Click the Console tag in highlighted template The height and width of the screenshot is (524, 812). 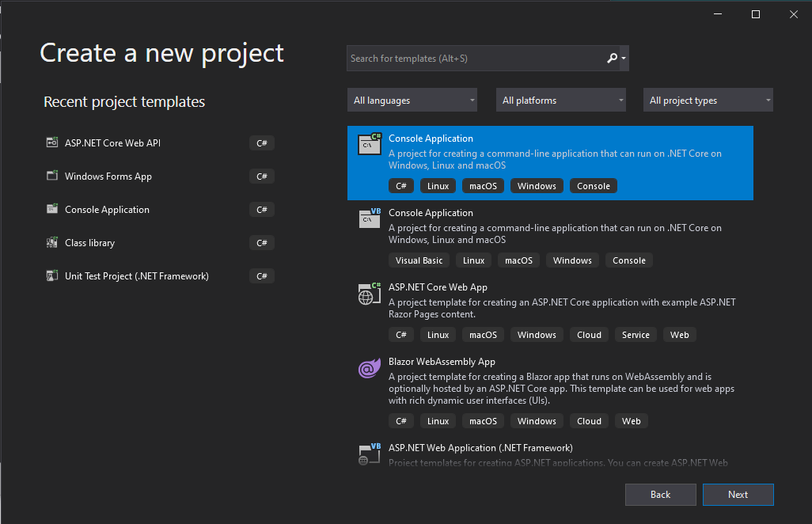pyautogui.click(x=594, y=186)
